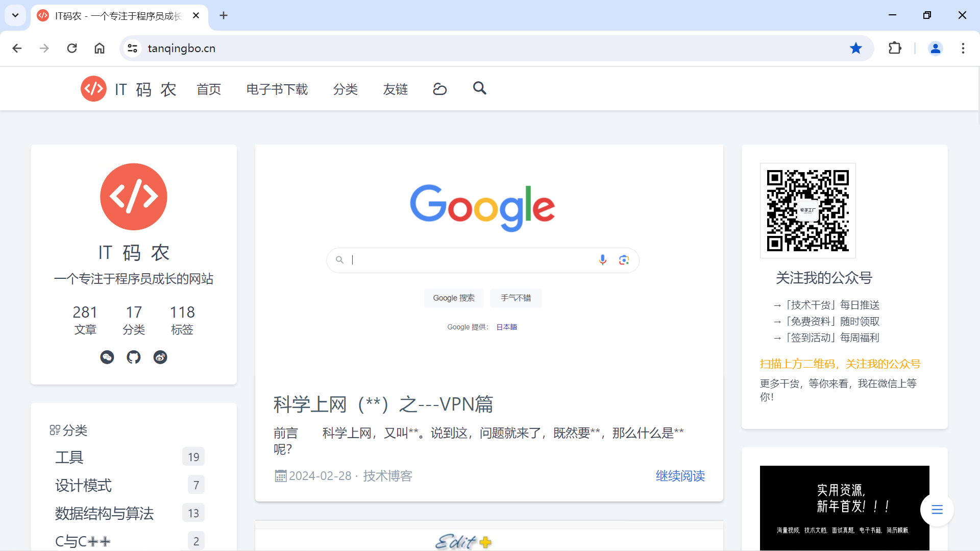This screenshot has width=980, height=551.
Task: Click the large profile avatar logo
Action: pos(134,197)
